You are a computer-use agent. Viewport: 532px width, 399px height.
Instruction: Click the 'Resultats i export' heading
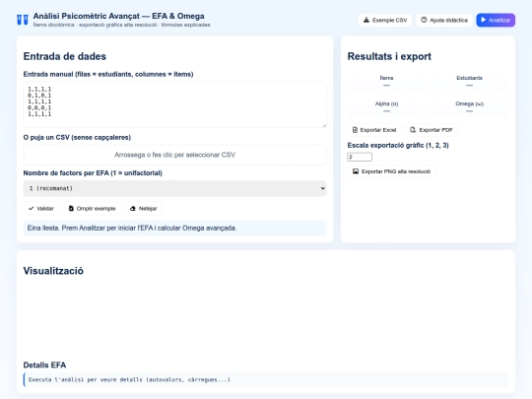[389, 56]
